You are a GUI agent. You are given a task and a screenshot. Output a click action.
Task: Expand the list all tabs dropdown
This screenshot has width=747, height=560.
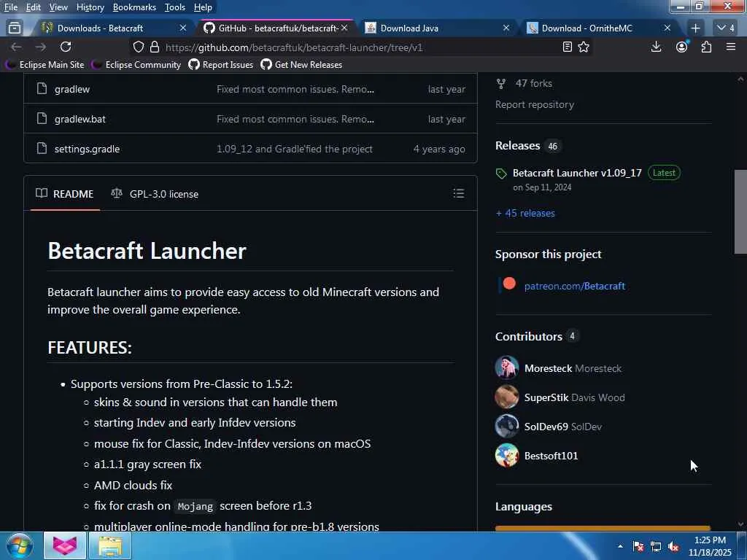726,28
